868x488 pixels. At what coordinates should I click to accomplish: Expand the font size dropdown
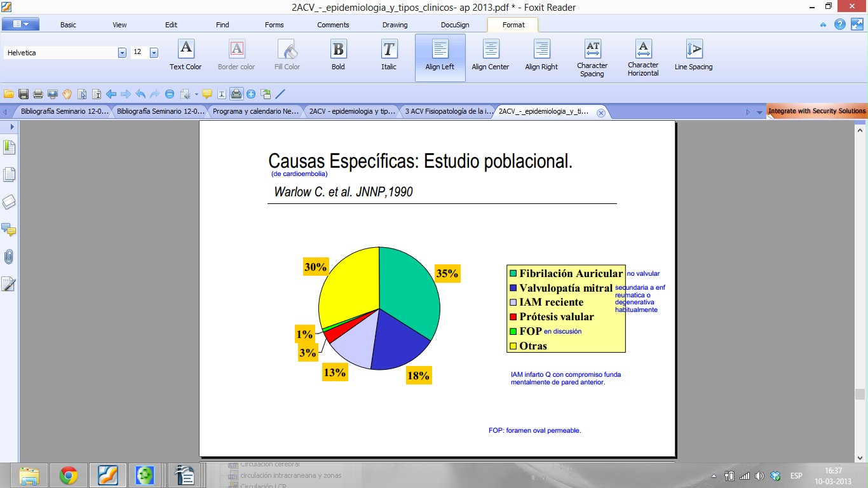pos(154,53)
